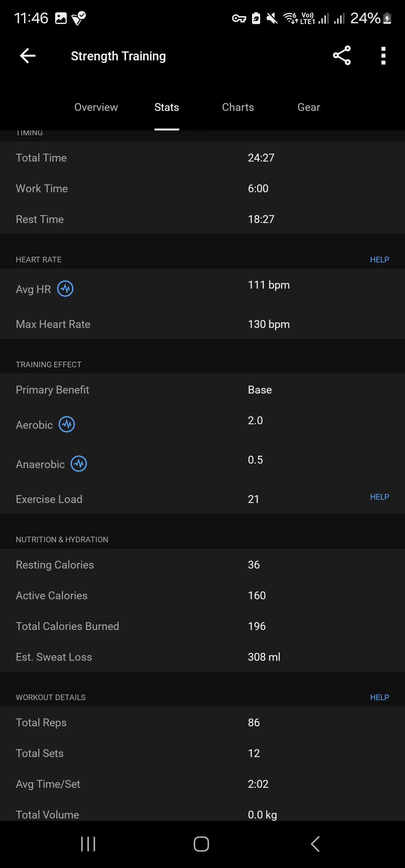Open HELP for Workout Details
This screenshot has height=868, width=405.
[x=379, y=697]
